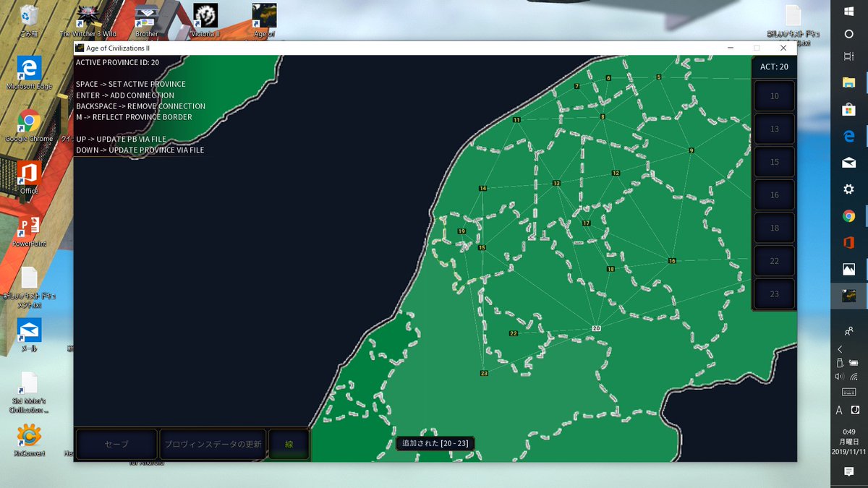Select the Recycle Bin desktop icon
Viewport: 868px width, 488px height.
[x=29, y=20]
